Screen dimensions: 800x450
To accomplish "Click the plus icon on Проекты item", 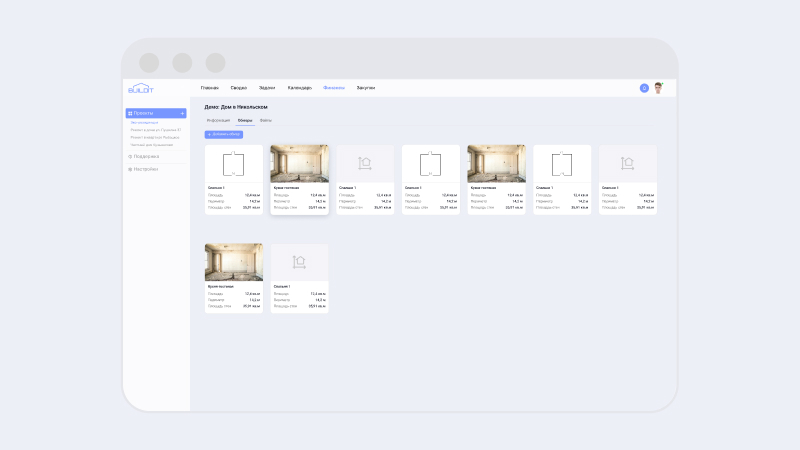I will [182, 113].
